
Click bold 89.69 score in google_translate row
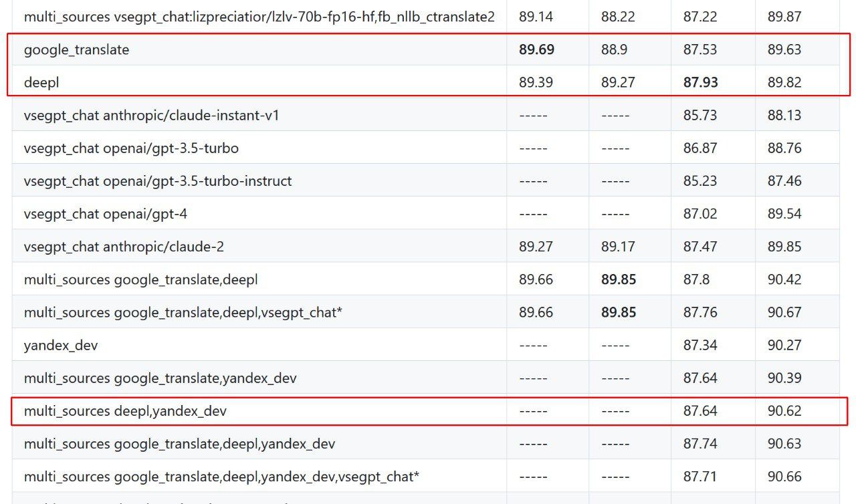tap(536, 49)
